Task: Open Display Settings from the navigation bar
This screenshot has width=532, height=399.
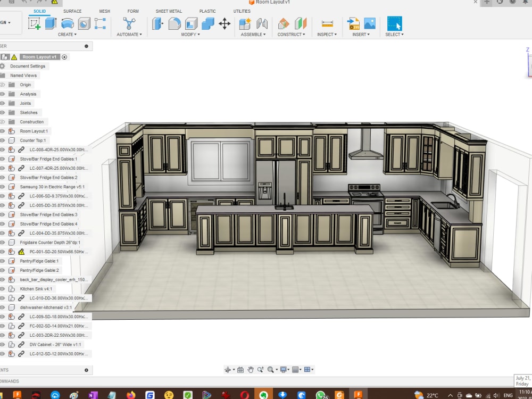Action: (283, 369)
